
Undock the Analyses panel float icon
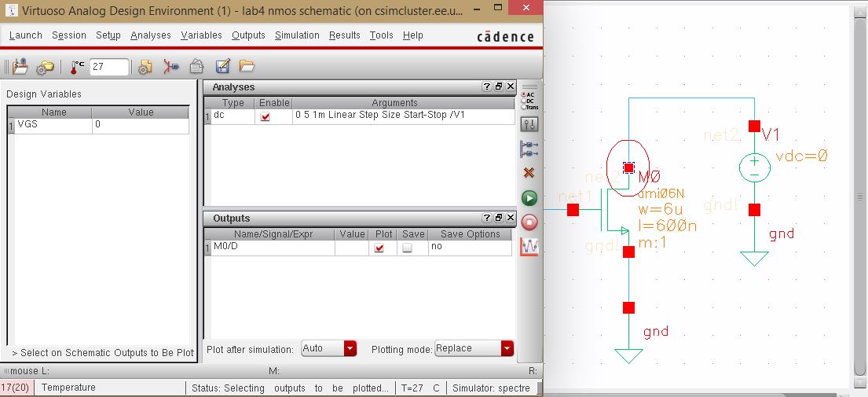point(498,87)
